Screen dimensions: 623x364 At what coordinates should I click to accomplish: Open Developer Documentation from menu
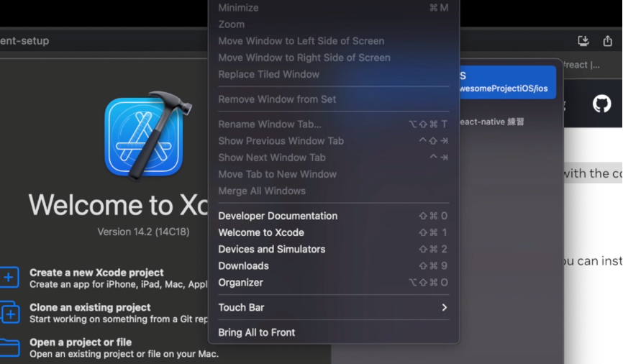coord(334,216)
